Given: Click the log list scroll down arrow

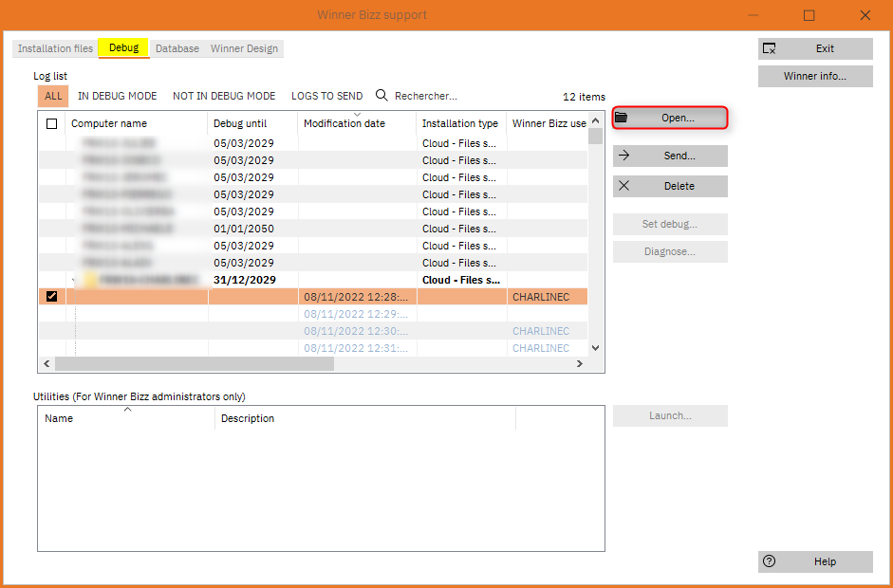Looking at the screenshot, I should point(596,347).
